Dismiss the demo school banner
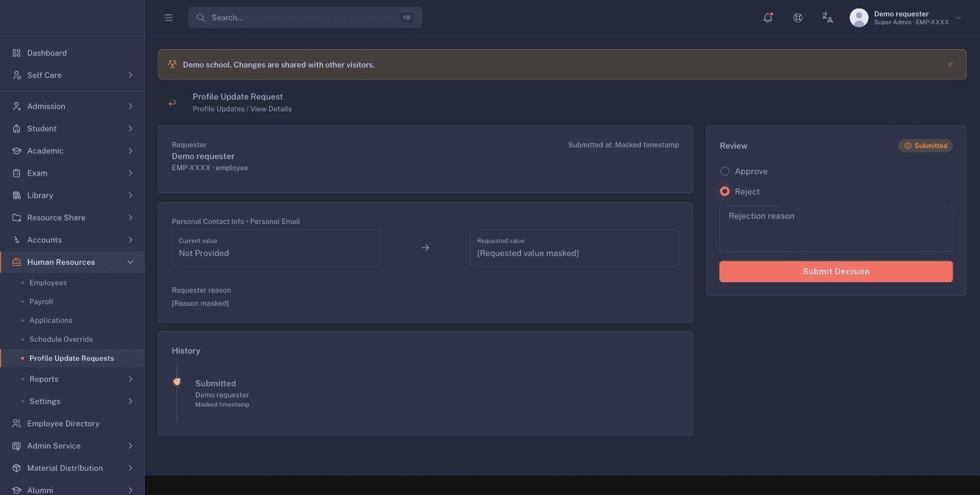The image size is (980, 495). click(x=950, y=65)
